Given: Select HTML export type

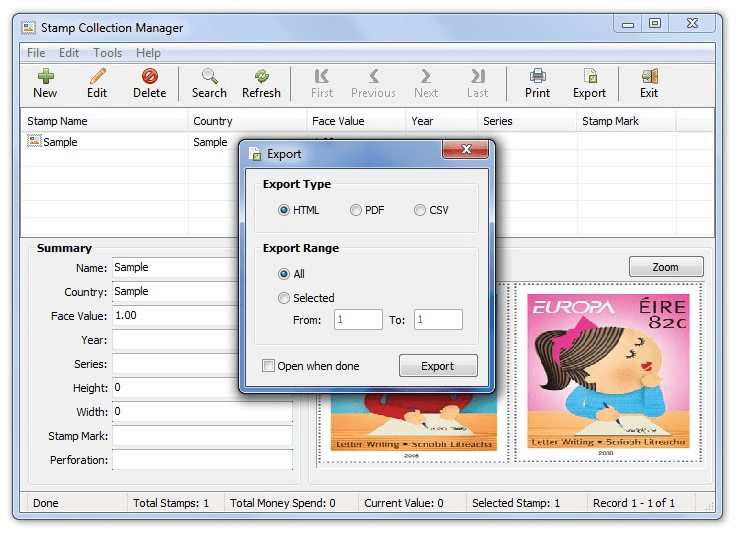Looking at the screenshot, I should pyautogui.click(x=284, y=210).
